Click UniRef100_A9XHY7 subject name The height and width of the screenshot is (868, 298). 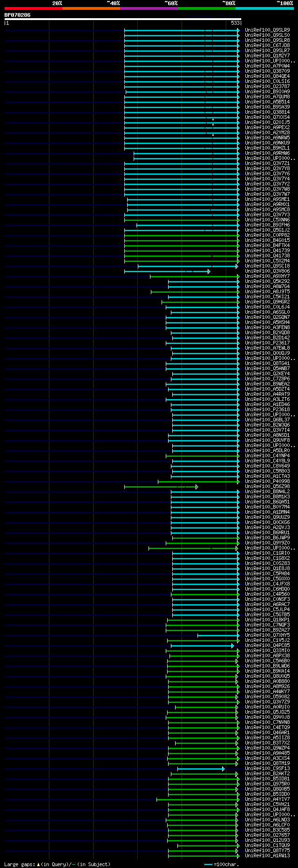click(267, 276)
